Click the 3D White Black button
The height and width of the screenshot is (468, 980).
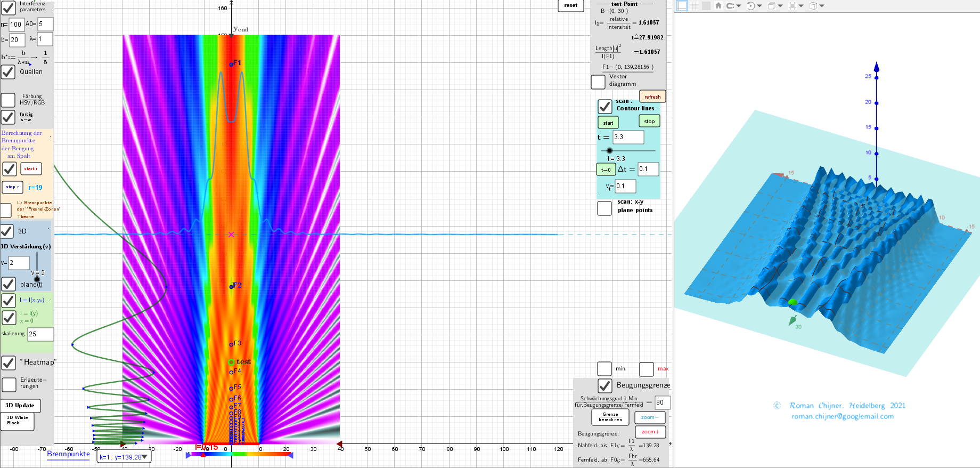click(17, 421)
